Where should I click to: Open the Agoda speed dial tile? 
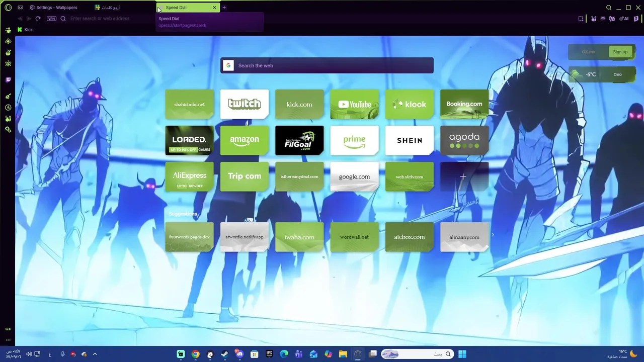(x=464, y=140)
